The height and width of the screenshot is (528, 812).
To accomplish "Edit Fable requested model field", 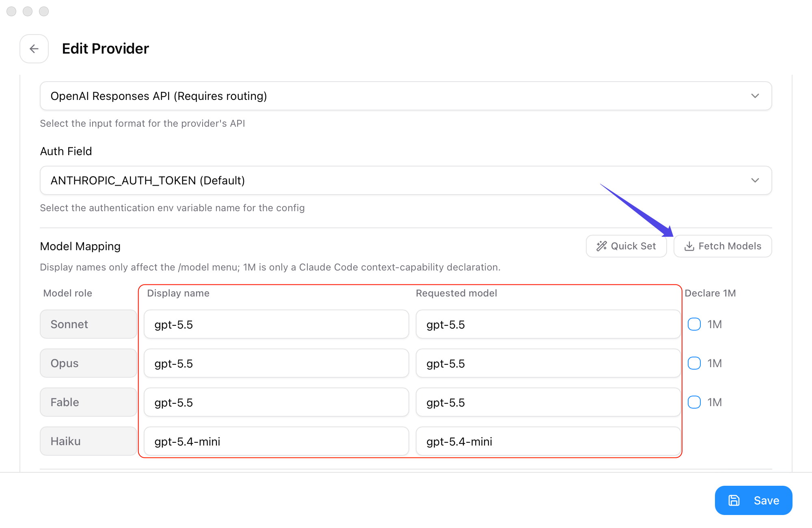I will [x=548, y=402].
